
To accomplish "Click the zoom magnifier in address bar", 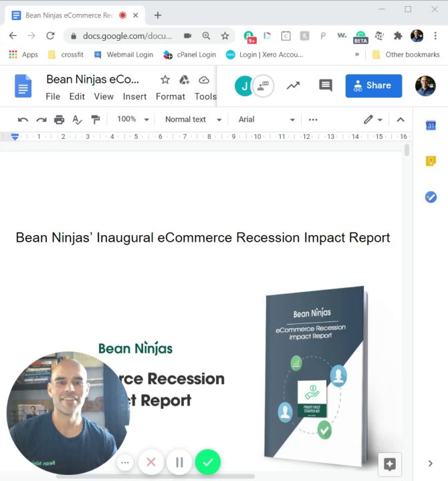I will click(x=207, y=36).
